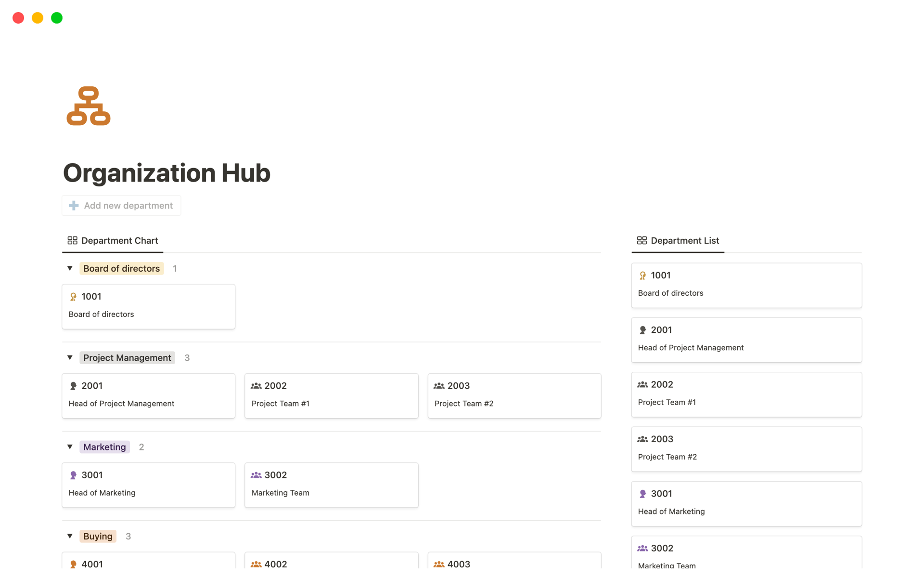Screen dimensions: 924x578
Task: Switch to the Department Chart tab
Action: tap(119, 240)
